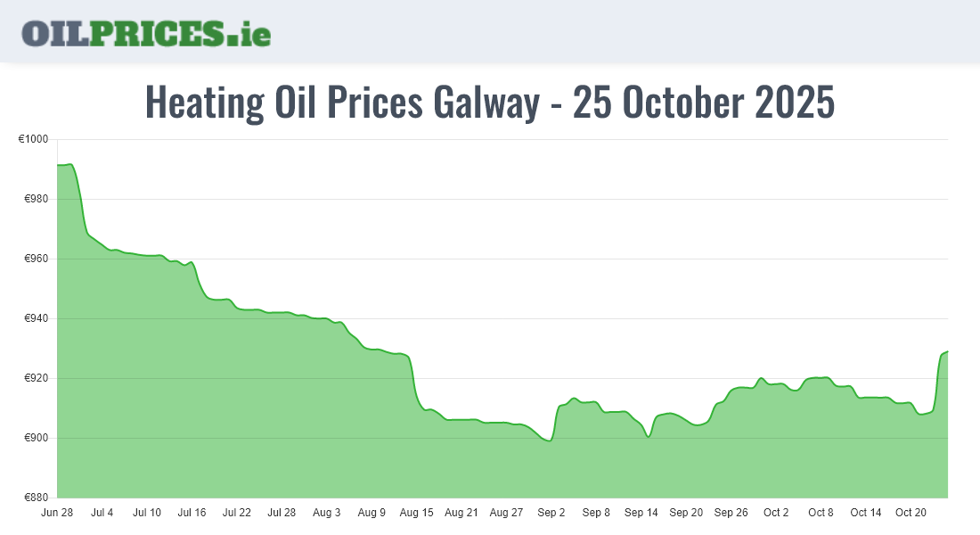Click the €880 axis baseline label
The width and height of the screenshot is (980, 535).
click(x=36, y=498)
